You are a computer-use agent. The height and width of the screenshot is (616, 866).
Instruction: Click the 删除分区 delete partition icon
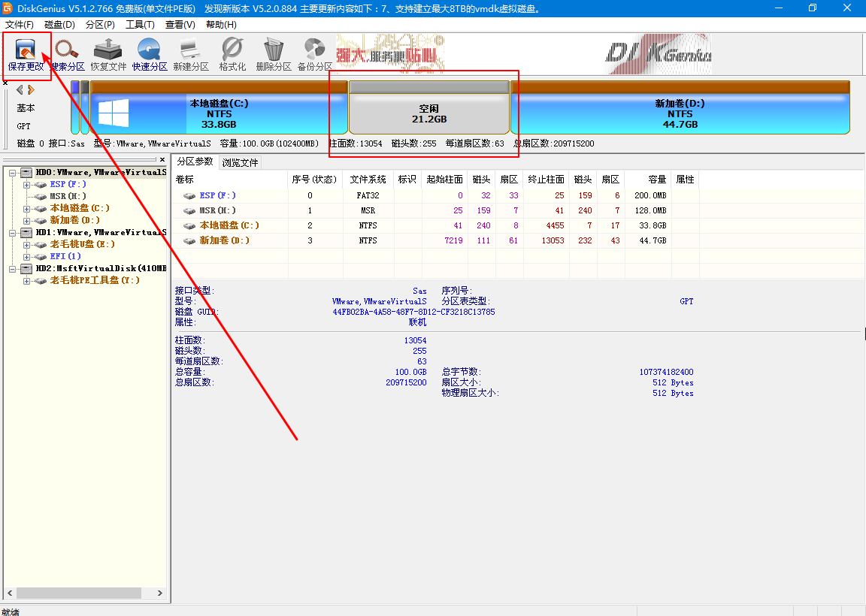tap(274, 55)
